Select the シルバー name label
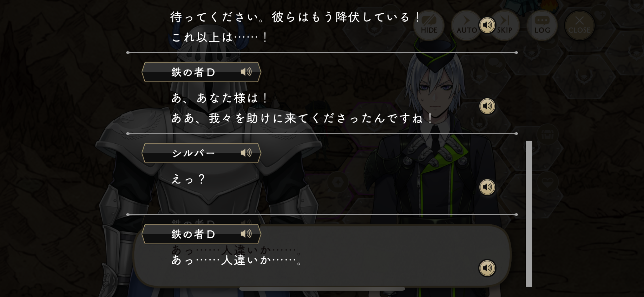 point(193,153)
